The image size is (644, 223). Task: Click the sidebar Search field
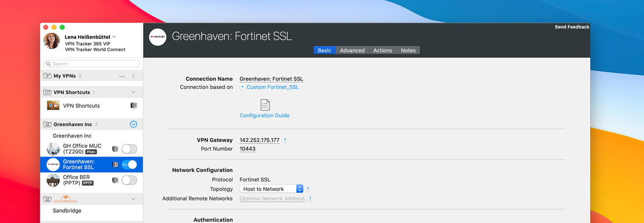point(92,64)
